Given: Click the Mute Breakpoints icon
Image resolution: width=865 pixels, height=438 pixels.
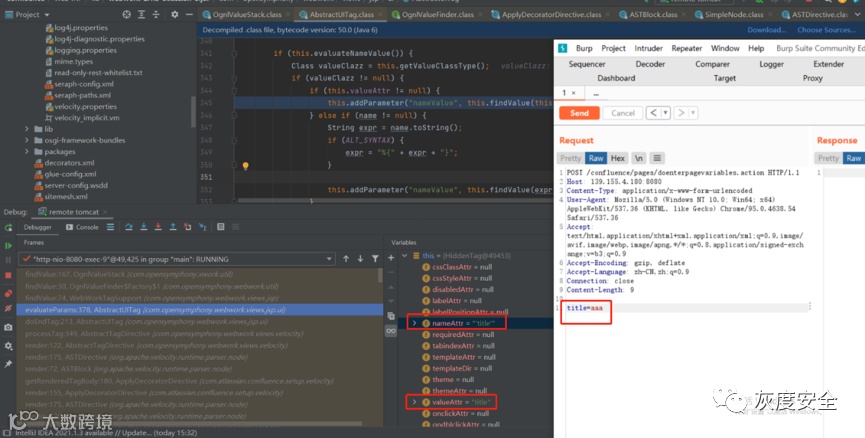Looking at the screenshot, I should [8, 308].
